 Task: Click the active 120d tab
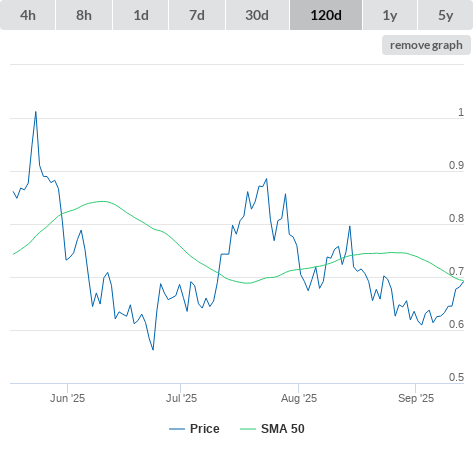pyautogui.click(x=326, y=15)
